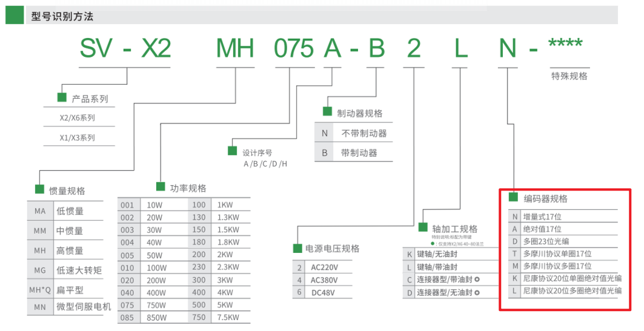Click the circle mark after 连接器型/带油封

pyautogui.click(x=477, y=280)
